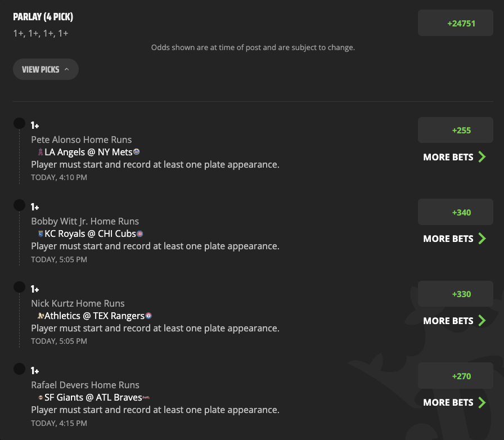Viewport: 504px width, 440px height.
Task: Click the KC Royals team logo icon
Action: [x=40, y=234]
